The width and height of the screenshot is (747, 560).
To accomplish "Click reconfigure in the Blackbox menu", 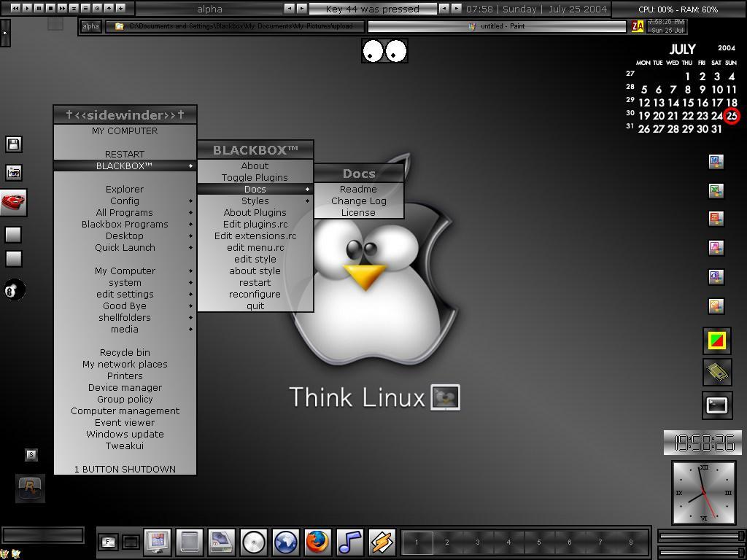I will click(x=255, y=295).
